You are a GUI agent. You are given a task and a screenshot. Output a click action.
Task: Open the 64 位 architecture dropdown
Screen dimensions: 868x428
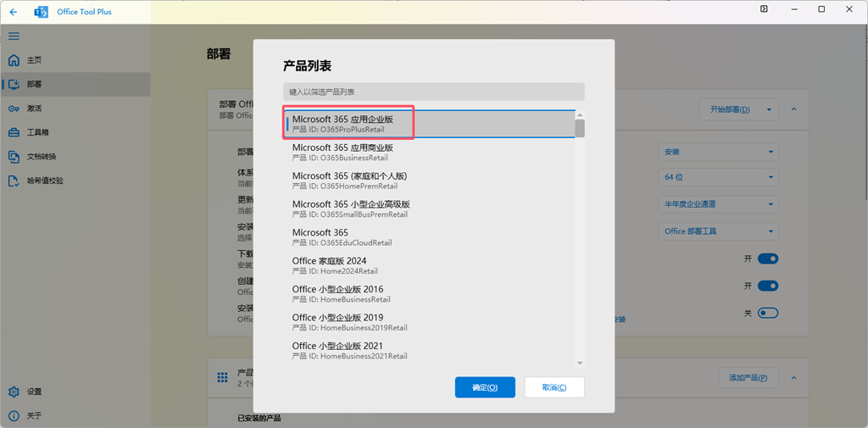click(719, 177)
